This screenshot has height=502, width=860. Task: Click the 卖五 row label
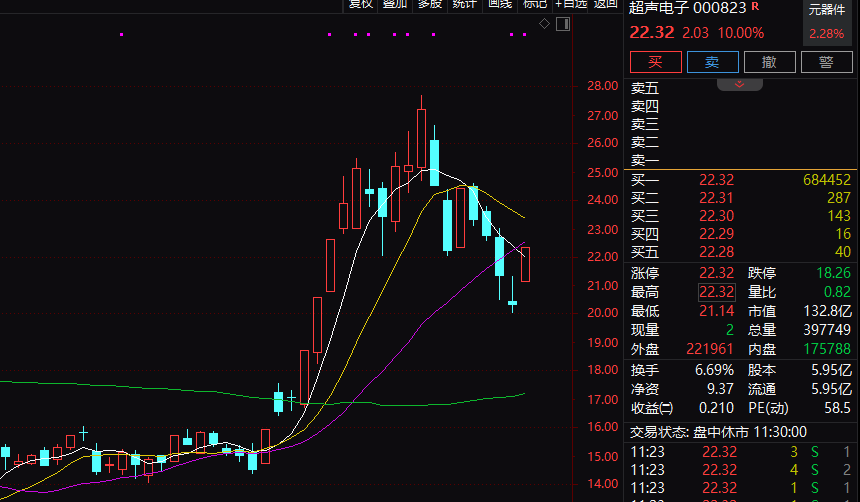(x=644, y=88)
